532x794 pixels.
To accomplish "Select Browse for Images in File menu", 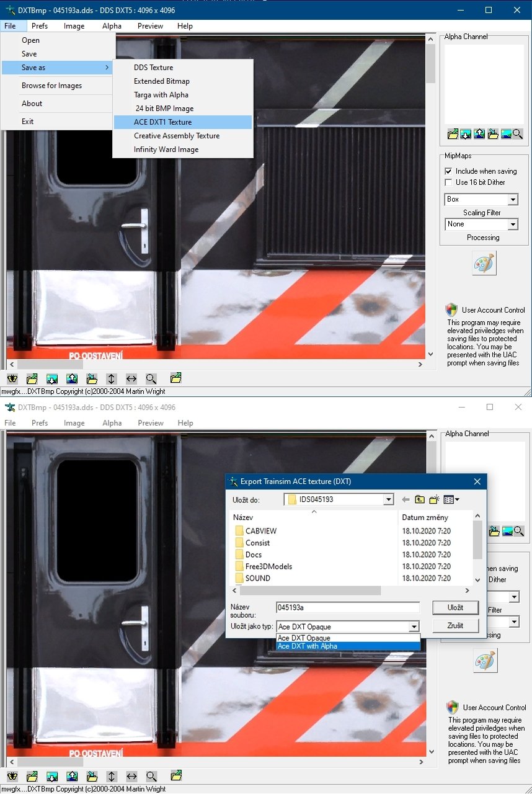I will point(51,86).
